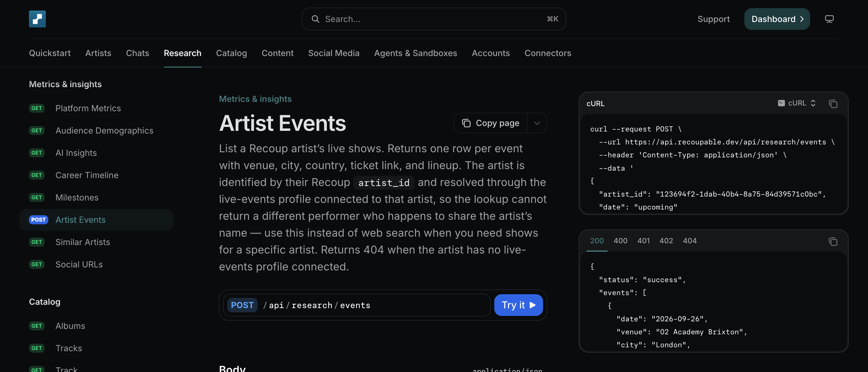This screenshot has width=868, height=372.
Task: Click the Artist Events page heading
Action: click(x=282, y=123)
